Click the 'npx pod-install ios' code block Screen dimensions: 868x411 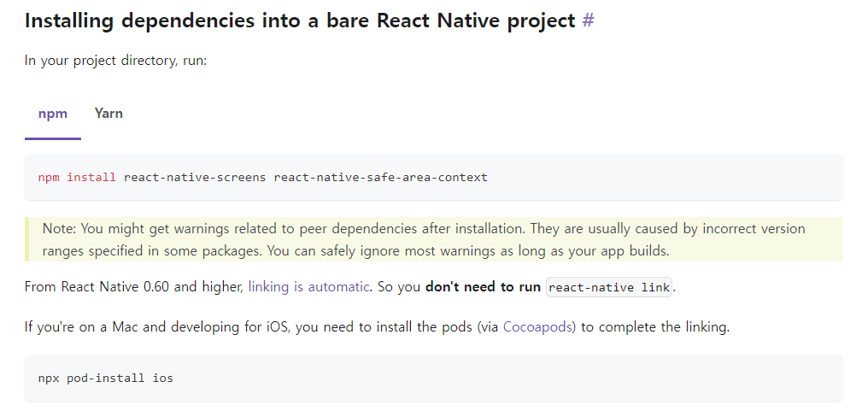(x=433, y=379)
